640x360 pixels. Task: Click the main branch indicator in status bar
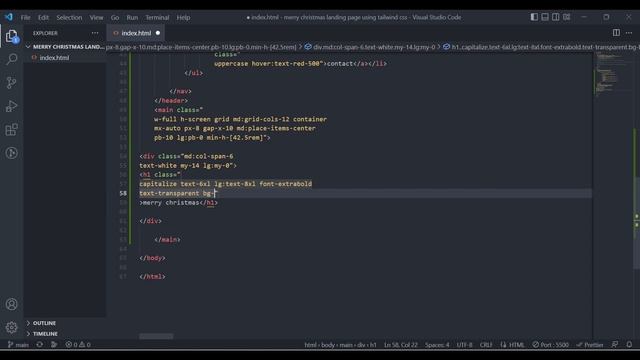(18, 345)
